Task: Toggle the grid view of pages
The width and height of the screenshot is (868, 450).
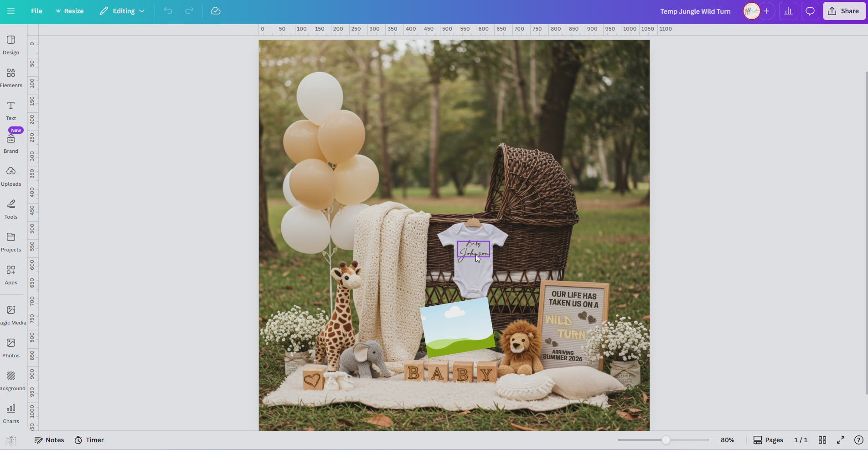Action: [x=822, y=440]
